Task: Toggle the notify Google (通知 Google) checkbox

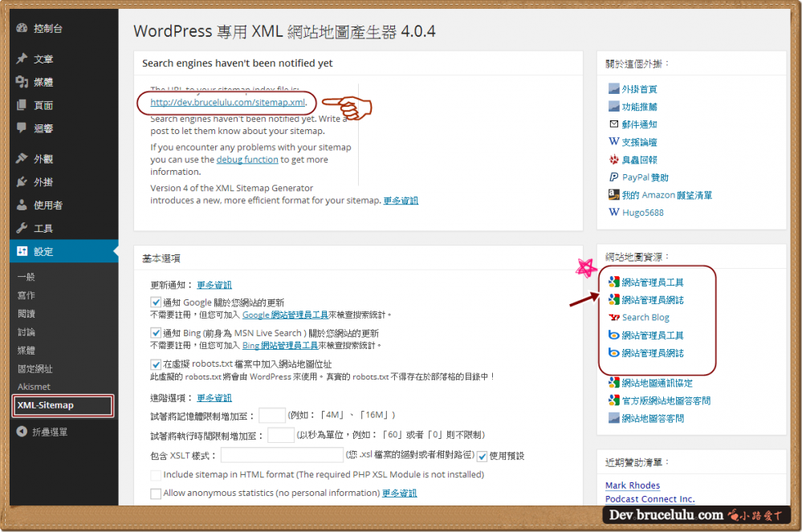Action: (156, 303)
